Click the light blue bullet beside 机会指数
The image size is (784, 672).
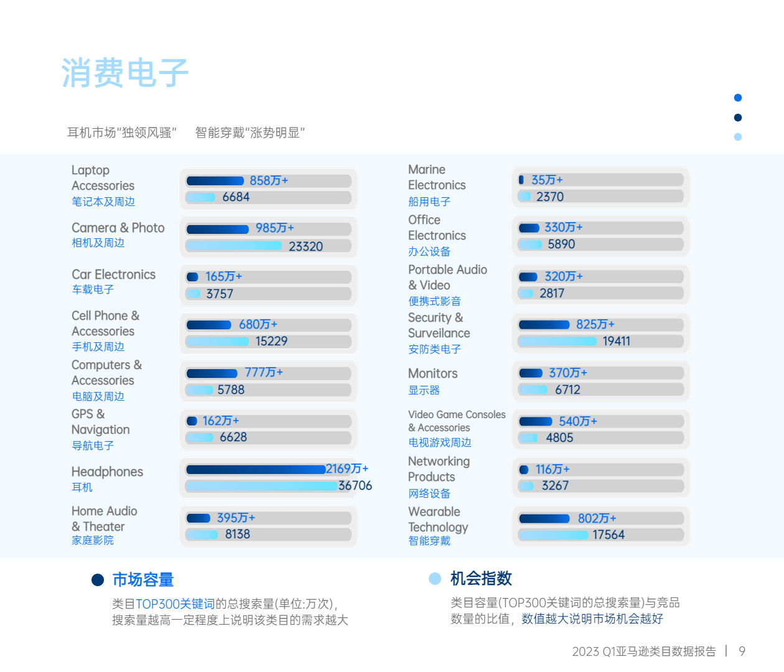click(x=435, y=579)
